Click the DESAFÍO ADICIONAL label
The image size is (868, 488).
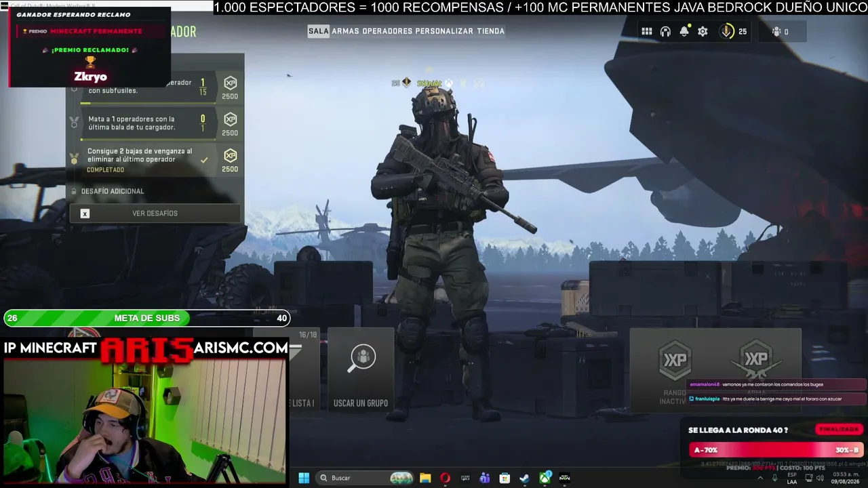coord(113,191)
